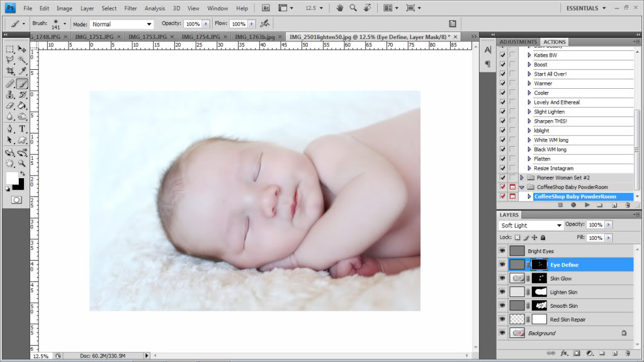Image resolution: width=644 pixels, height=362 pixels.
Task: Collapse the CoffeeShop Baby PowderRoom folder
Action: (x=522, y=188)
